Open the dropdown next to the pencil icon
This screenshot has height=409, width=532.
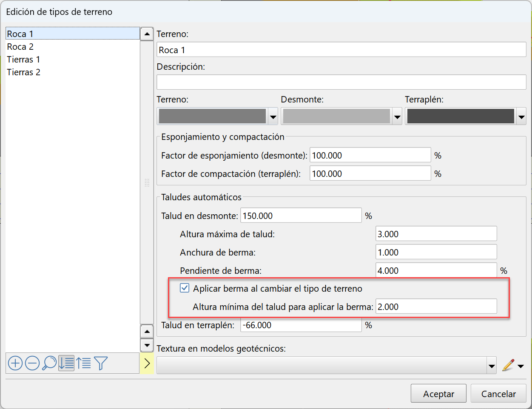(520, 366)
